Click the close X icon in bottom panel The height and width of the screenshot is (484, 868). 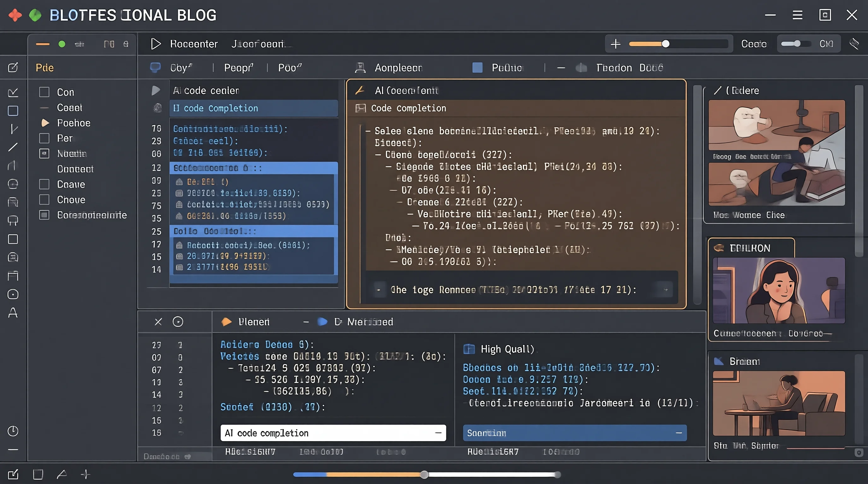tap(158, 322)
